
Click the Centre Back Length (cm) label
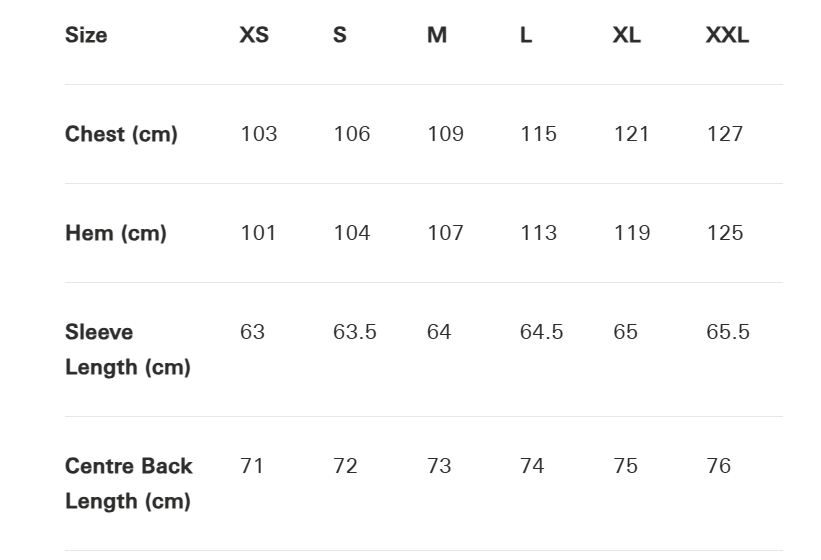pos(128,483)
